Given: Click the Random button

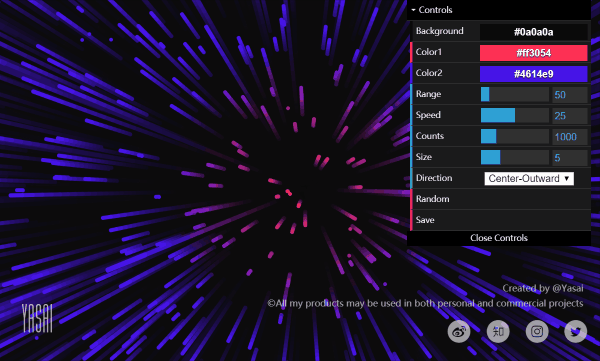Looking at the screenshot, I should pyautogui.click(x=501, y=199).
